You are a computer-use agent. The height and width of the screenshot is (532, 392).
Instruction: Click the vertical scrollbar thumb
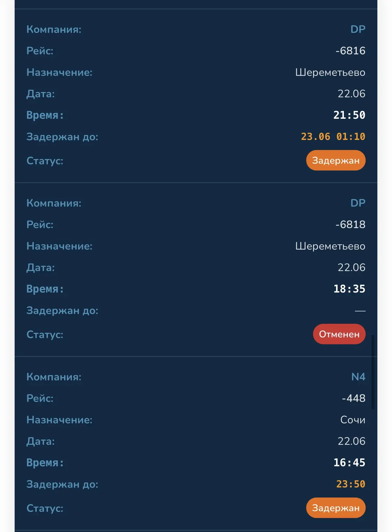[373, 372]
